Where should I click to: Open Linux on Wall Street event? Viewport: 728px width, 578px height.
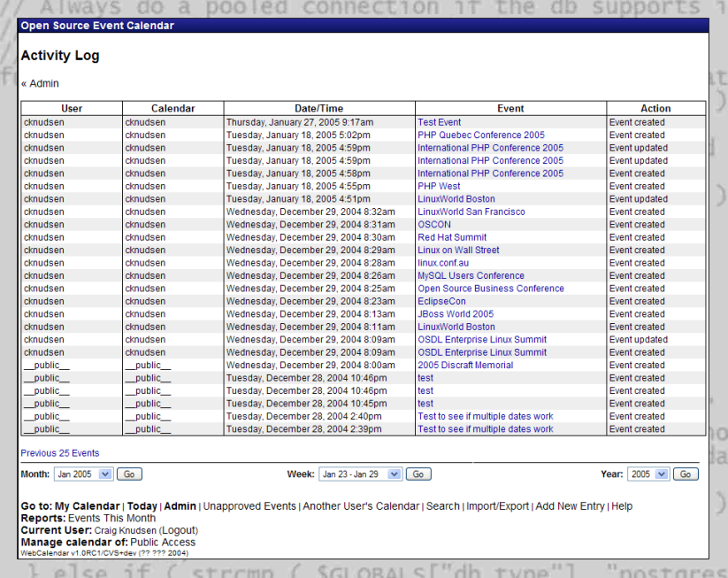[458, 250]
